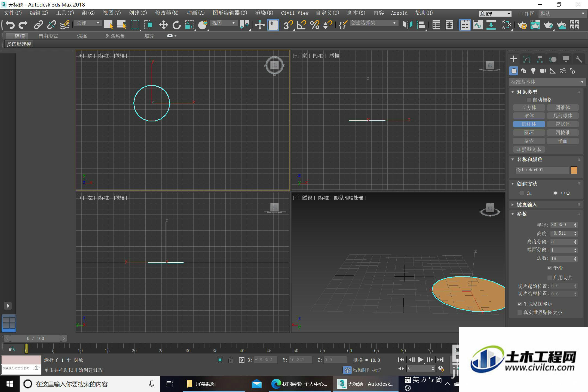Activate the Select and Scale tool
Image resolution: width=588 pixels, height=392 pixels.
pos(190,25)
